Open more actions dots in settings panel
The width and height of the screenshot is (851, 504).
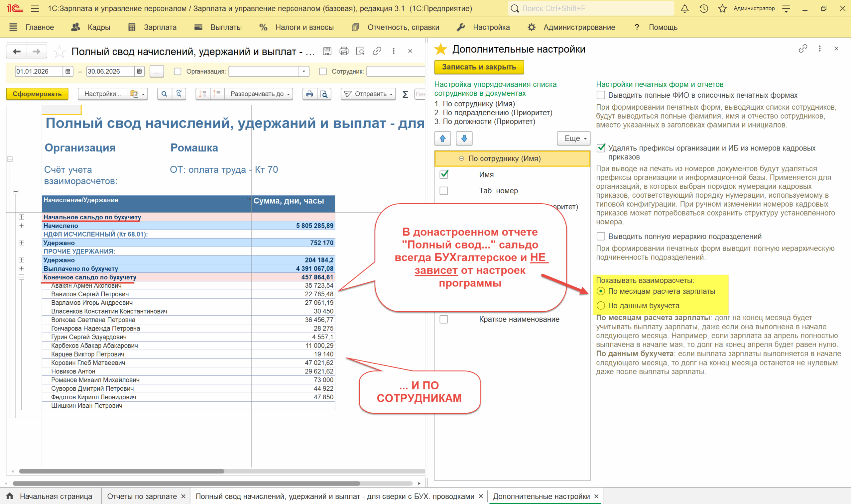(x=819, y=49)
